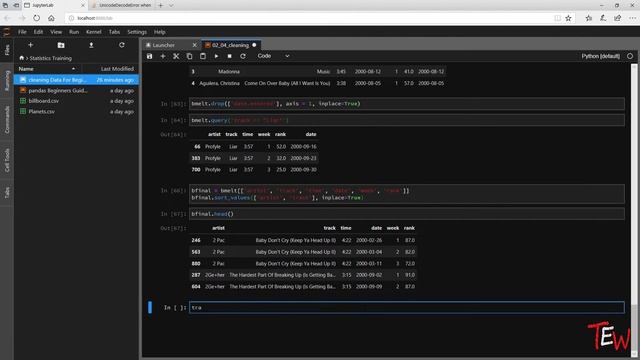
Task: Open the Help menu
Action: tap(160, 32)
